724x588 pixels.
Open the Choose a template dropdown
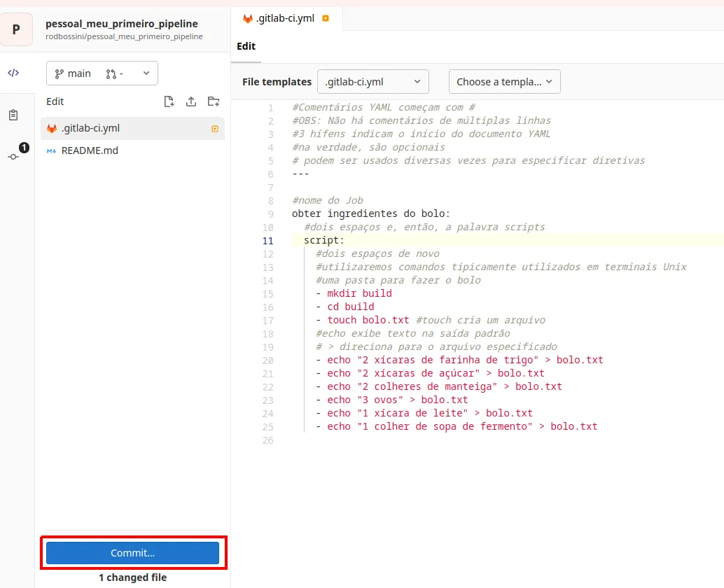tap(505, 82)
